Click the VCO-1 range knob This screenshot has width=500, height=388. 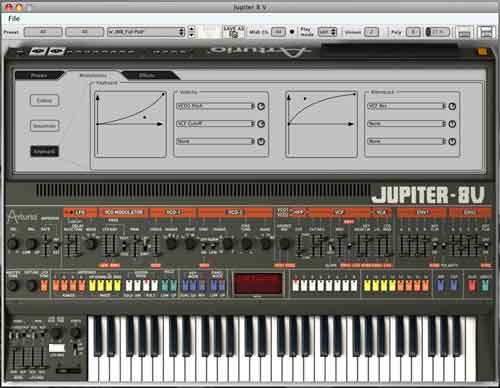click(171, 244)
